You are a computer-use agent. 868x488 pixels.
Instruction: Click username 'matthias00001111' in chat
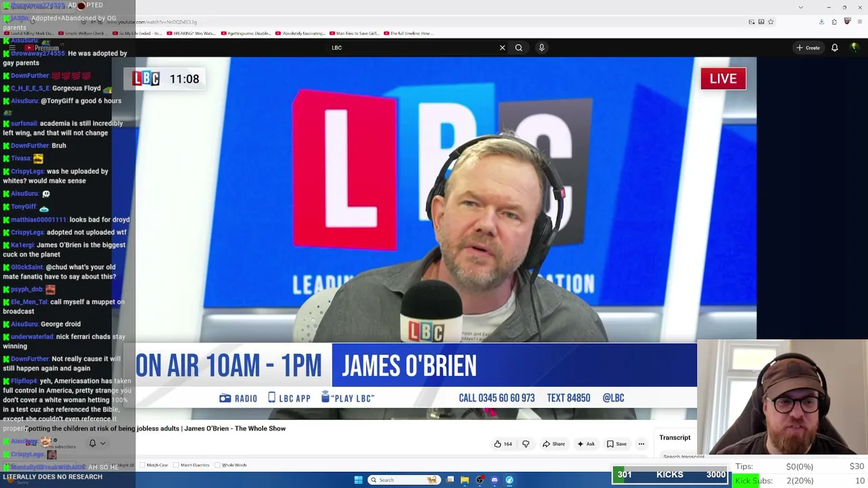pos(39,220)
